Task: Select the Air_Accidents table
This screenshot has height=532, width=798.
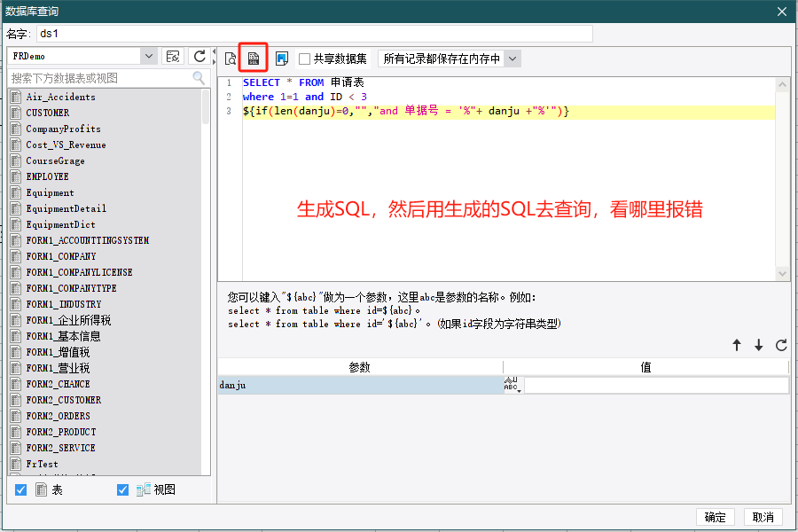Action: [60, 97]
